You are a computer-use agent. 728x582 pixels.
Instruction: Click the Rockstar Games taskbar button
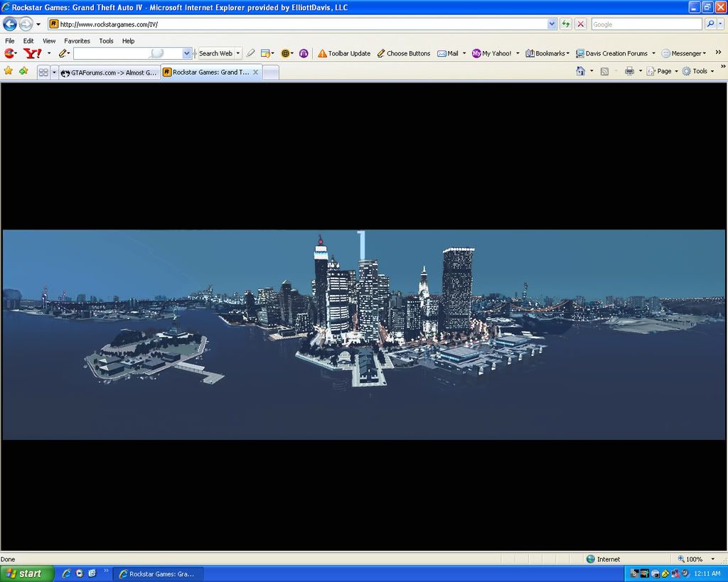[158, 574]
